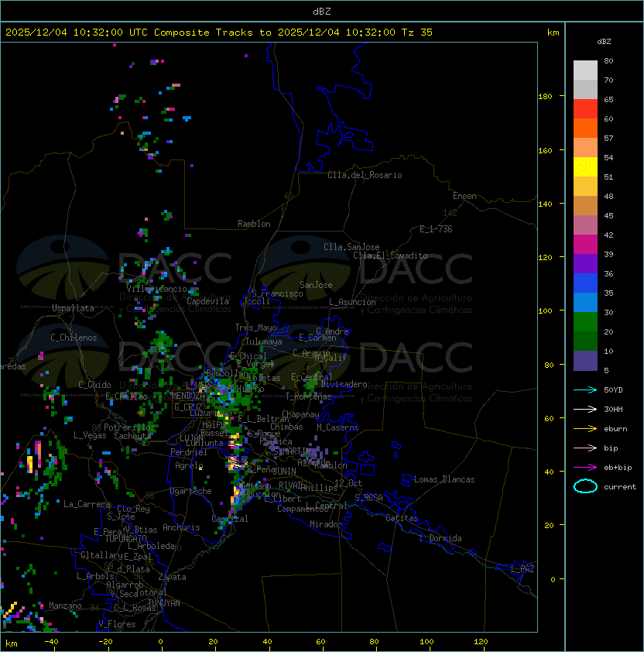Click the Ugarteche map label
This screenshot has width=644, height=652.
click(191, 492)
